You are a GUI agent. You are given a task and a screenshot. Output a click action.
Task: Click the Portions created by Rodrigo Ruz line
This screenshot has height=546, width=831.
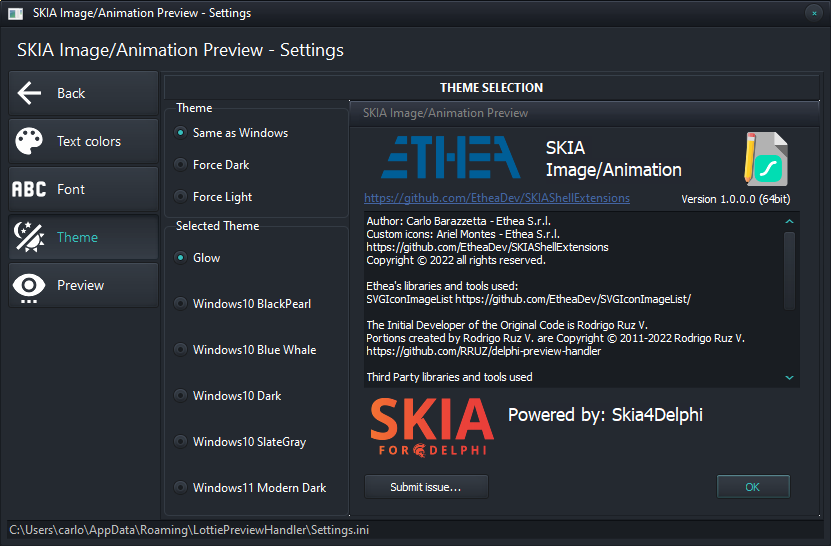pyautogui.click(x=555, y=338)
